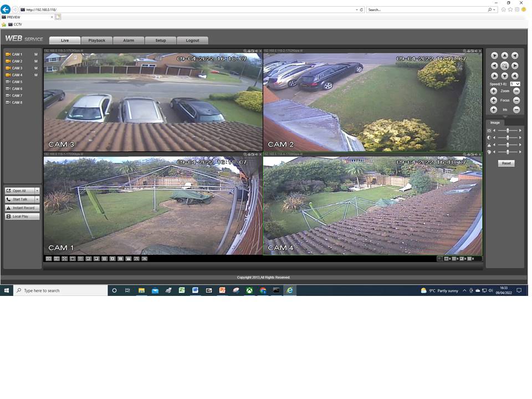The width and height of the screenshot is (532, 399).
Task: Toggle CAM 5 channel on
Action: (17, 82)
